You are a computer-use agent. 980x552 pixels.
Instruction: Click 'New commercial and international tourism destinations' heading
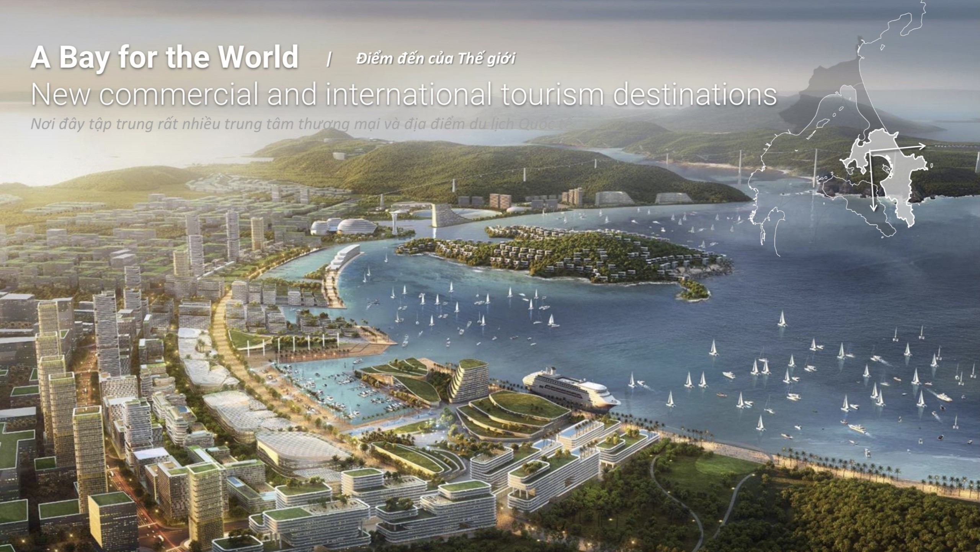pyautogui.click(x=403, y=94)
